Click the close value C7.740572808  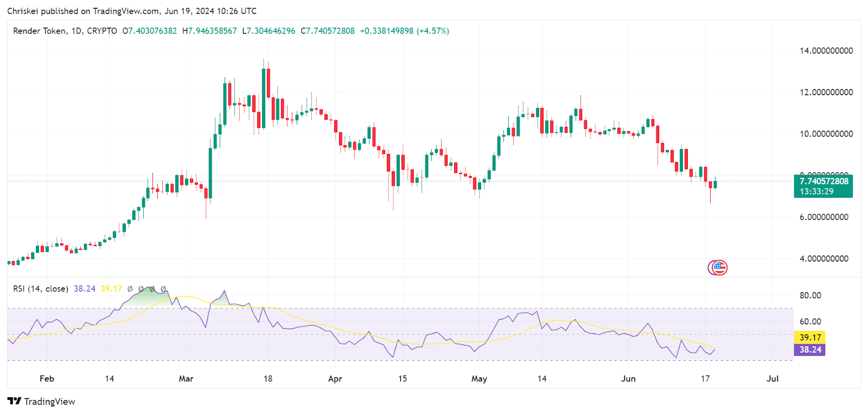pos(328,31)
